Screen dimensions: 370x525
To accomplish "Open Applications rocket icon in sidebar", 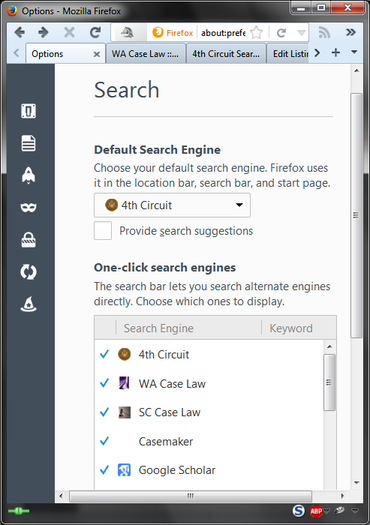I will click(x=28, y=175).
